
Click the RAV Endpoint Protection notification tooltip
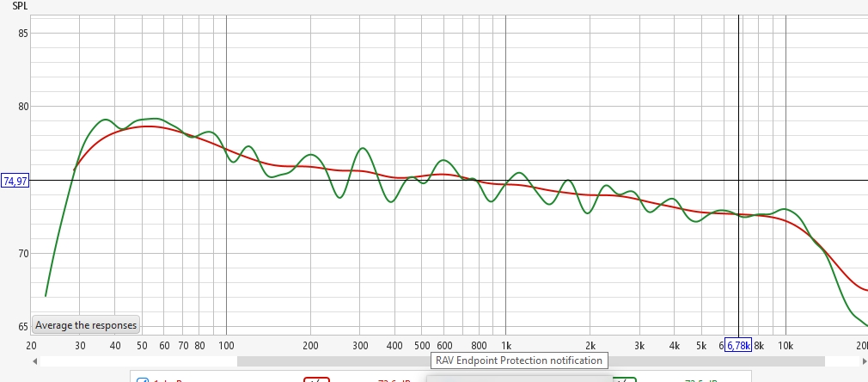[x=519, y=360]
